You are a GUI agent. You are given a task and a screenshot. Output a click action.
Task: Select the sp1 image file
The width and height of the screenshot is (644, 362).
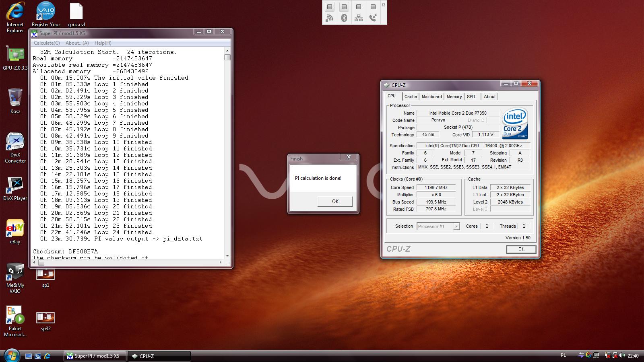point(45,278)
